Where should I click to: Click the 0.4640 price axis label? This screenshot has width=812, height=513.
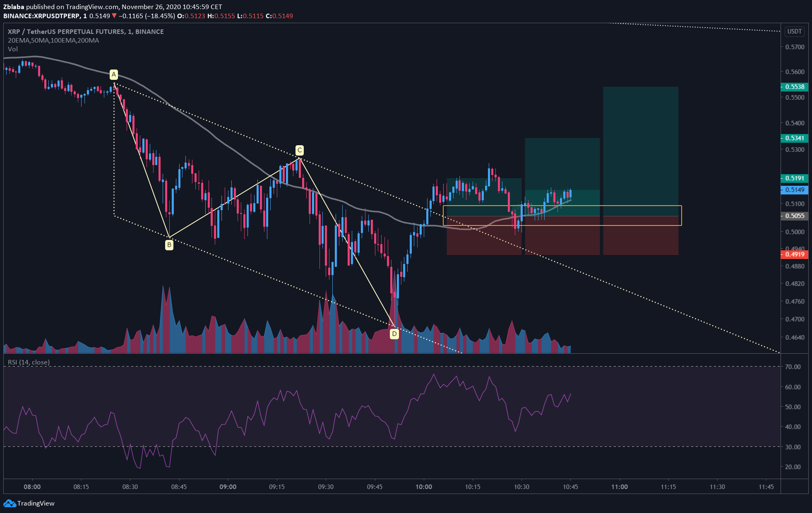click(x=795, y=338)
